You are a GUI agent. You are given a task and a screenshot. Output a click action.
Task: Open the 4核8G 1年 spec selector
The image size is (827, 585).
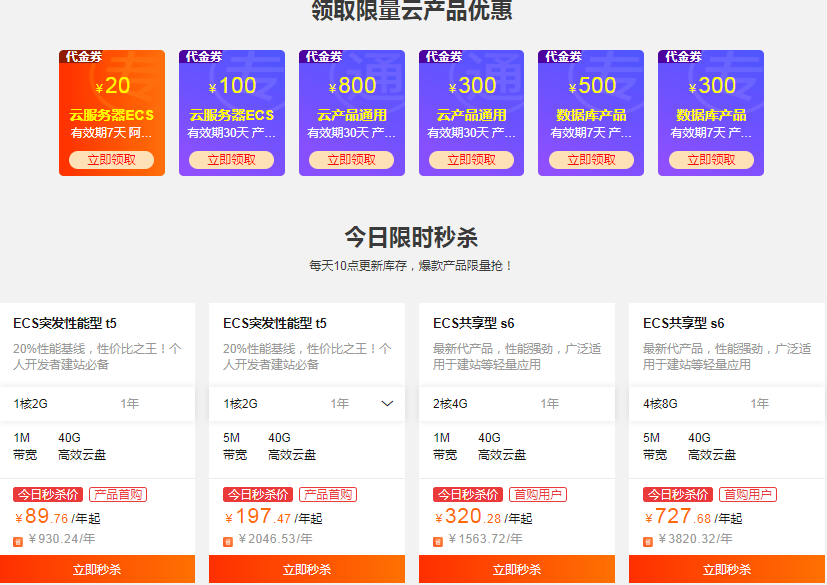tap(727, 404)
